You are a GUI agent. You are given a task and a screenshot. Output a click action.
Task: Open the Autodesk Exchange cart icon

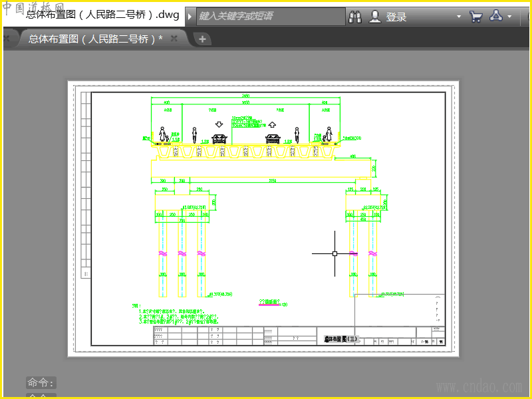point(476,17)
